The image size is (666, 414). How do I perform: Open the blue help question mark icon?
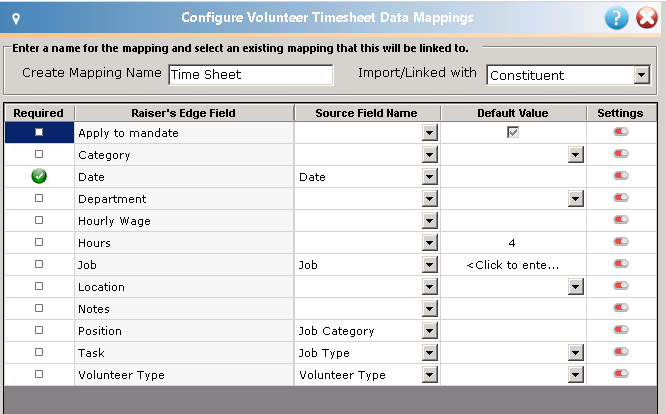pyautogui.click(x=616, y=18)
